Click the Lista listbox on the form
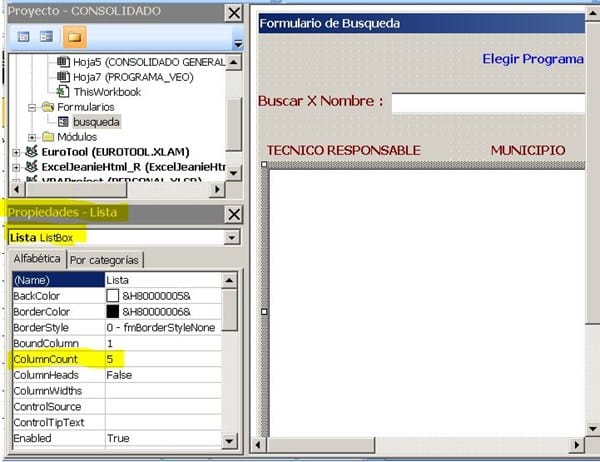 [427, 302]
